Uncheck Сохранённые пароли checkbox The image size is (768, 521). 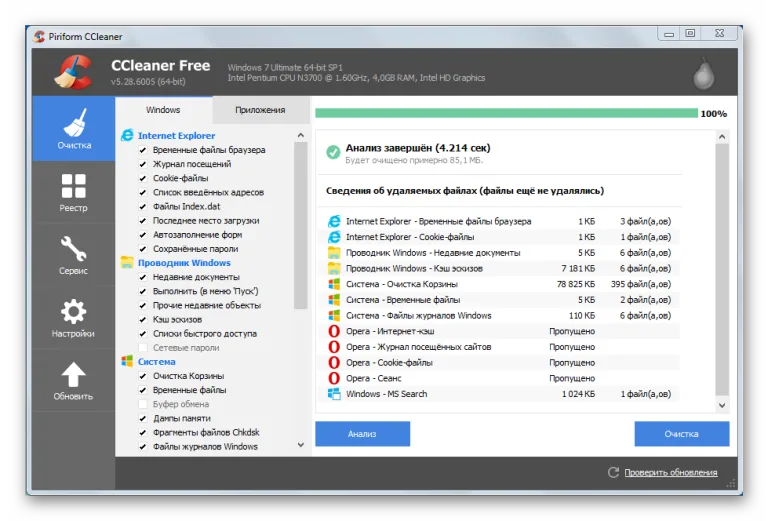point(143,249)
